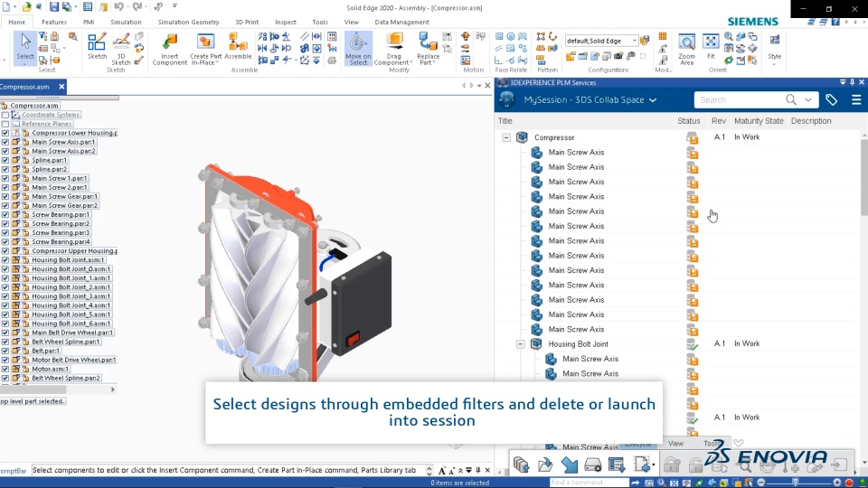This screenshot has width=868, height=488.
Task: Open the Replace Part command
Action: (x=428, y=49)
